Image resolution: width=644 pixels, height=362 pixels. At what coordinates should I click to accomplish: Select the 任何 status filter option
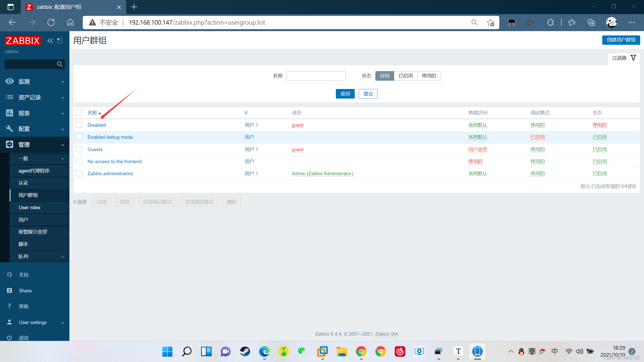coord(385,76)
